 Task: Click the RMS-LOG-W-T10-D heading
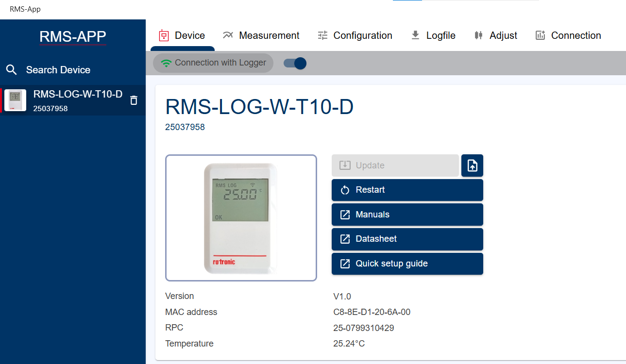259,107
